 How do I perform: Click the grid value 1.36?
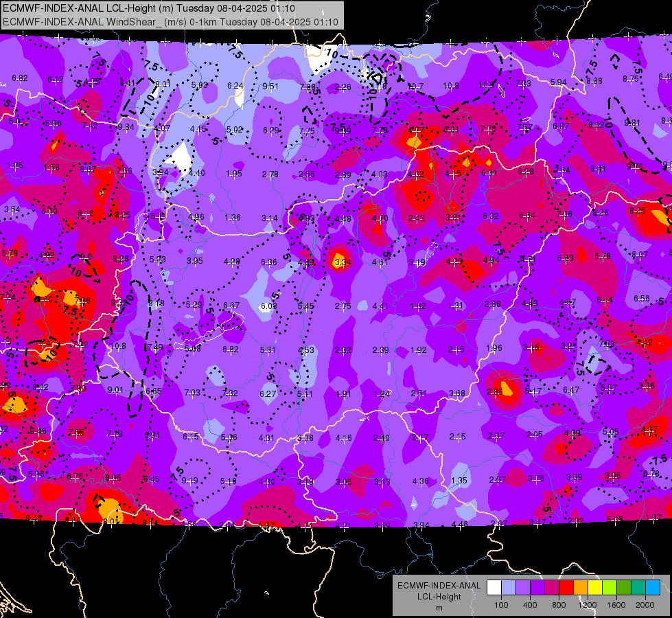[x=233, y=218]
